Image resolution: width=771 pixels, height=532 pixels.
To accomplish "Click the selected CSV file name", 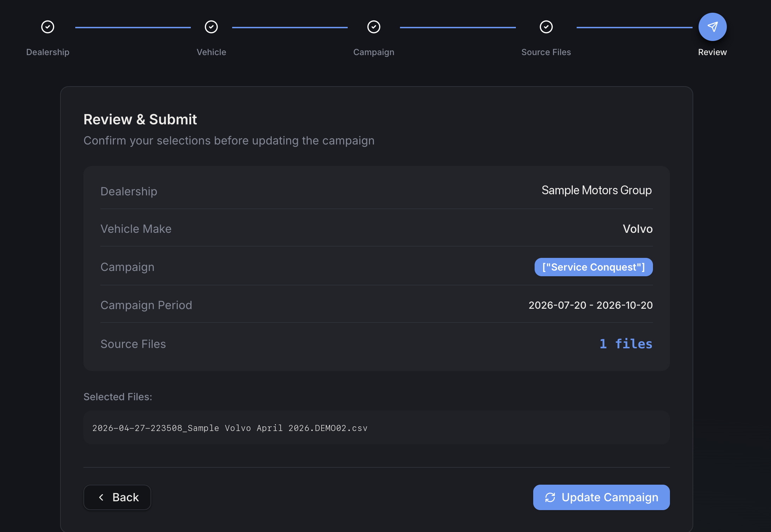I will 230,428.
